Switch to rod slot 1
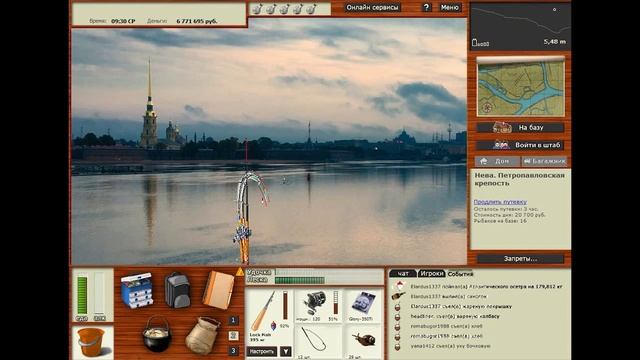640x360 pixels. (233, 320)
